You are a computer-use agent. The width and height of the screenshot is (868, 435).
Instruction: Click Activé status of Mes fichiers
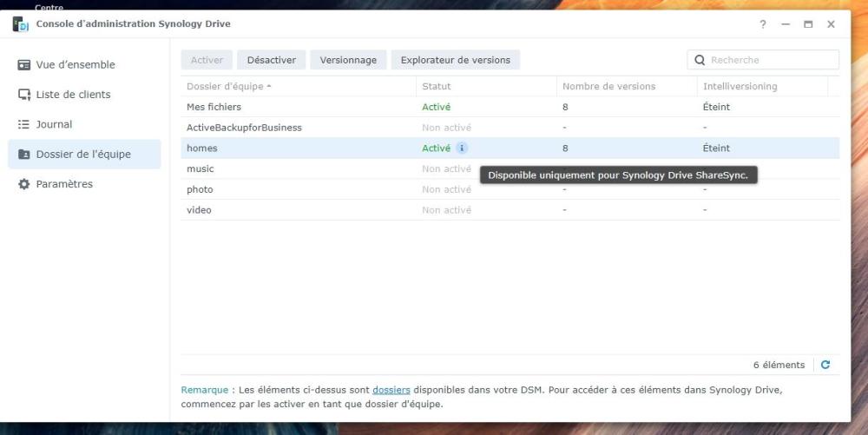437,107
